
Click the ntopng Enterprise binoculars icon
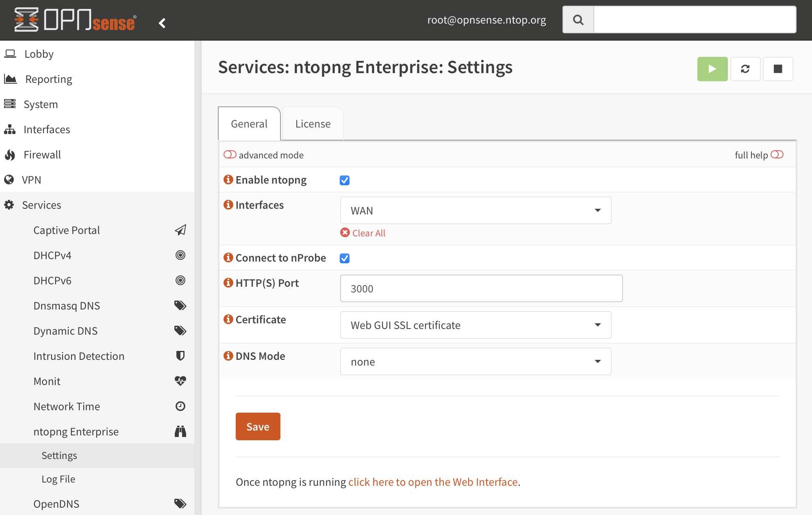point(180,431)
